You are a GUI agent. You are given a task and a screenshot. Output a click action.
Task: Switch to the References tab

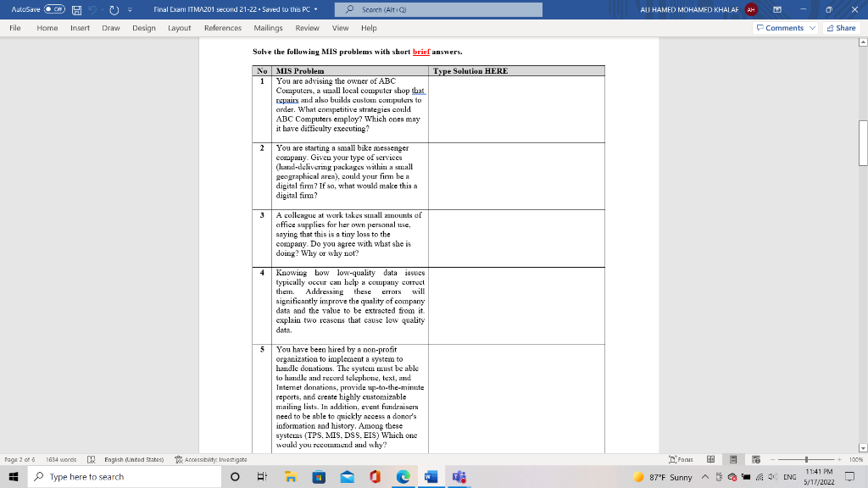pos(223,28)
